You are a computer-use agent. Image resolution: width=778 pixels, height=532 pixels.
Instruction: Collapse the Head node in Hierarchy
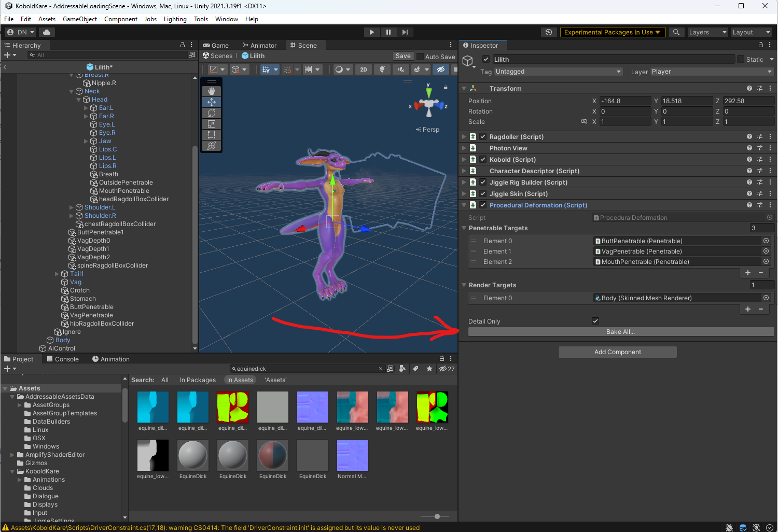(x=79, y=100)
